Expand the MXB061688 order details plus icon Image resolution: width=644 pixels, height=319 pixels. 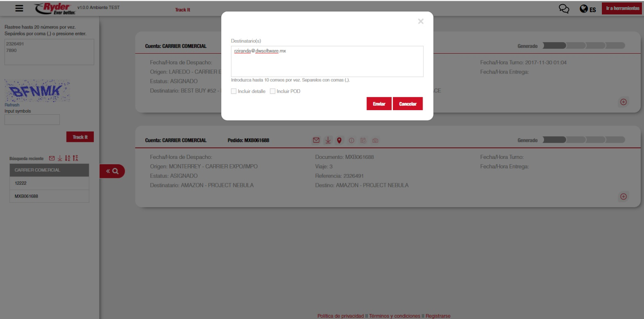[624, 197]
